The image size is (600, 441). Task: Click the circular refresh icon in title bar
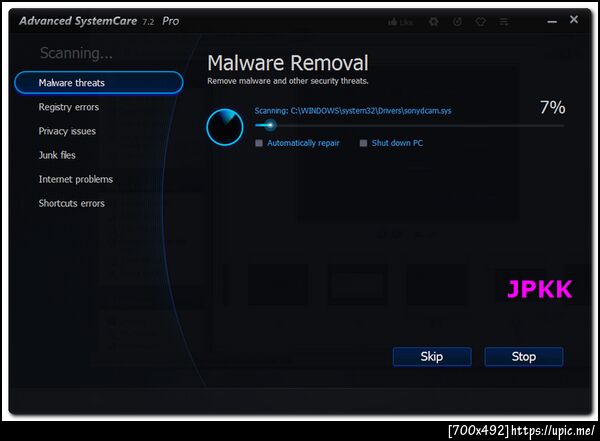point(457,22)
